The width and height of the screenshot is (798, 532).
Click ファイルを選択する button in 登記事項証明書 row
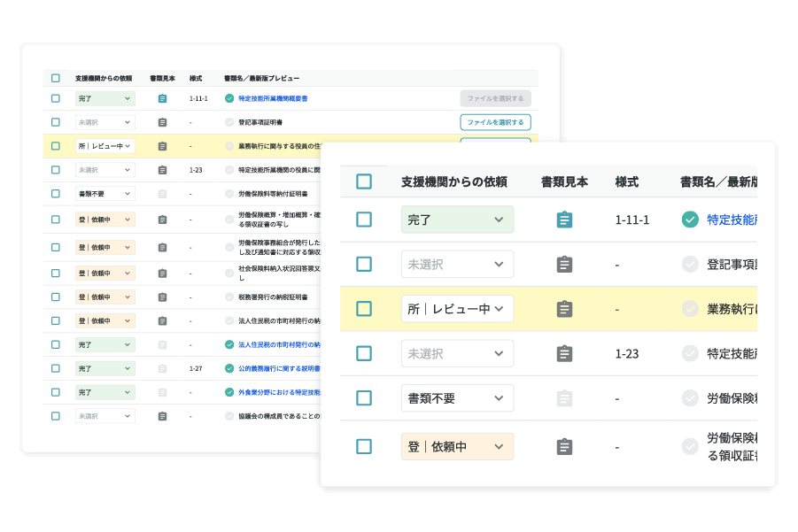click(495, 122)
